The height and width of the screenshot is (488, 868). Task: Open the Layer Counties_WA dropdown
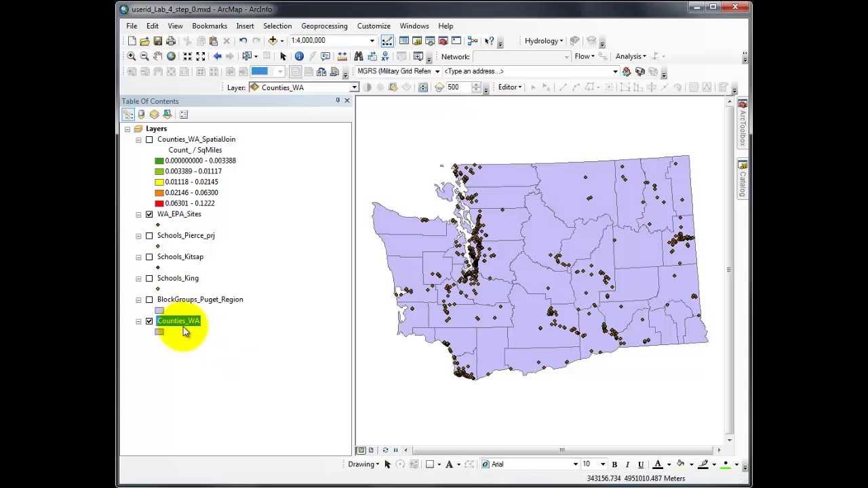pyautogui.click(x=354, y=87)
